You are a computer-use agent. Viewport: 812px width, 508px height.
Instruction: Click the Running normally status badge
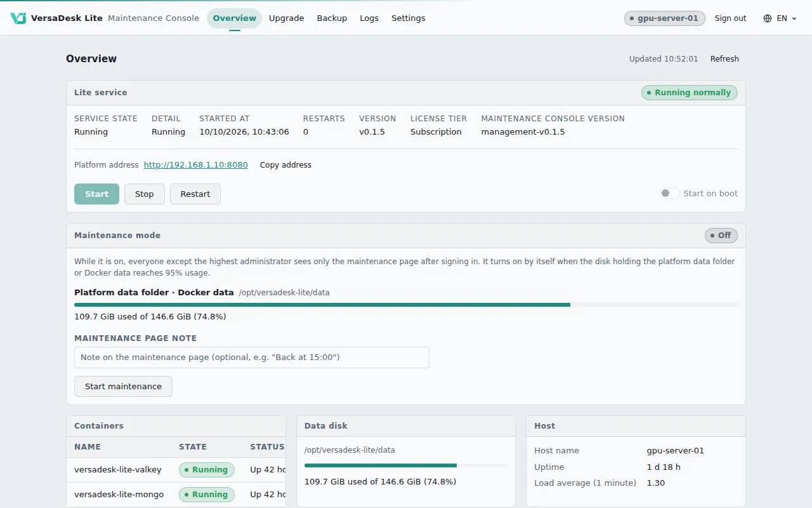(690, 93)
